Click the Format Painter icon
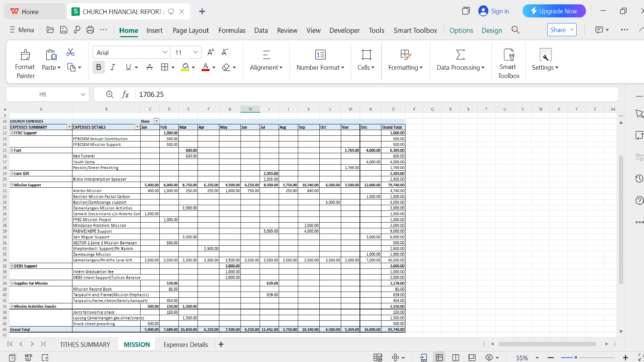The image size is (644, 362). (x=25, y=55)
